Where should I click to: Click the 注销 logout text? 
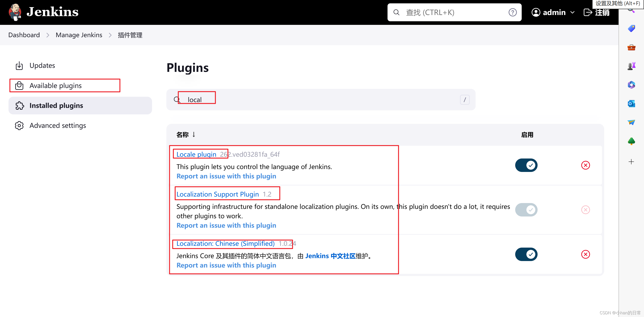coord(602,12)
